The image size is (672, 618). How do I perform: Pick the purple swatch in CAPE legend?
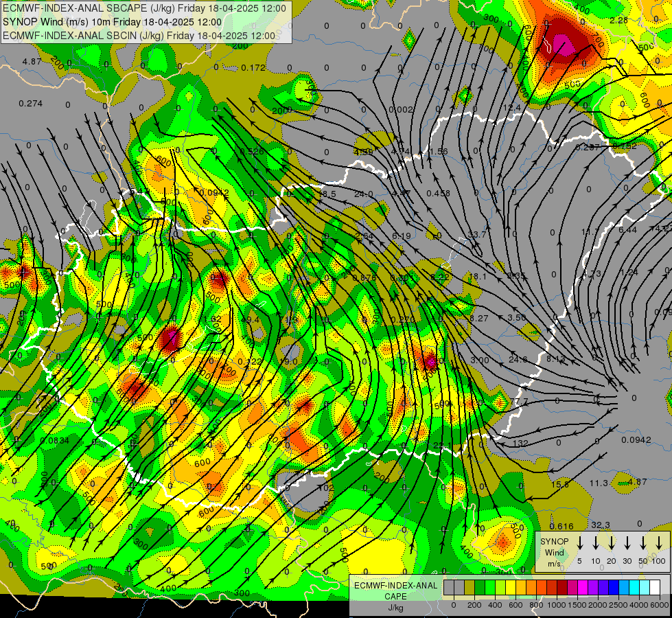click(593, 588)
